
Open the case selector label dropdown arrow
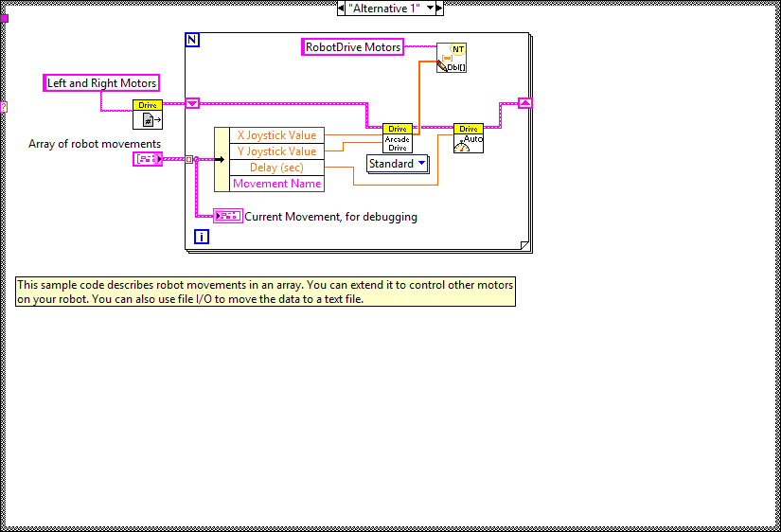click(430, 8)
